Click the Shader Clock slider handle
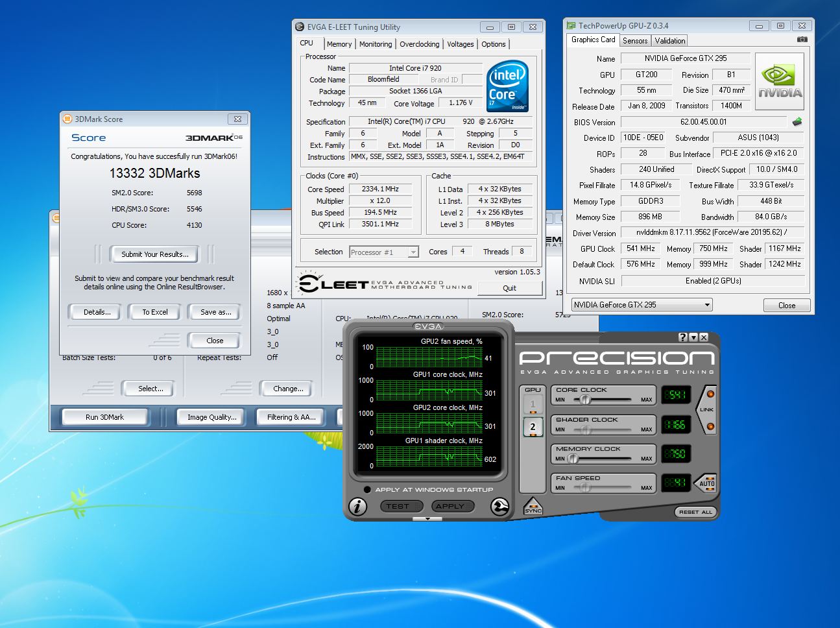This screenshot has width=840, height=628. [585, 429]
